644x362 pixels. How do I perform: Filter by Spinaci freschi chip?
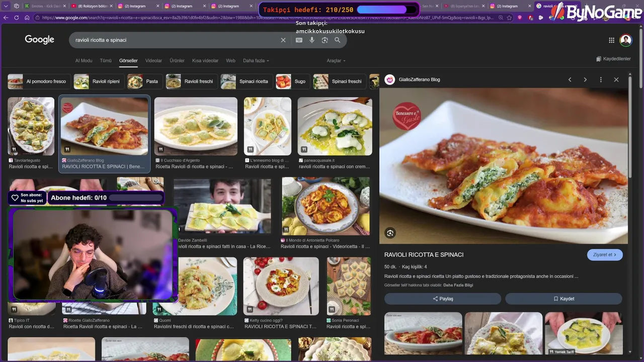pyautogui.click(x=340, y=81)
